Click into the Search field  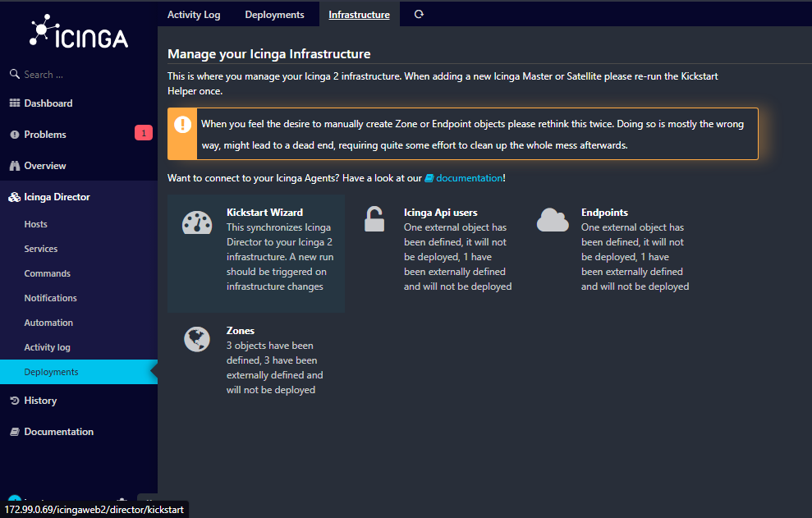point(79,75)
